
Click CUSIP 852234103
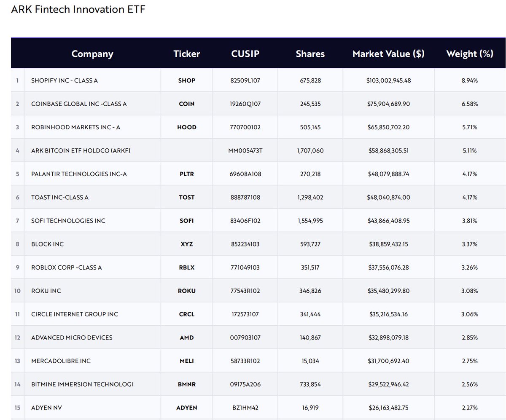click(245, 244)
